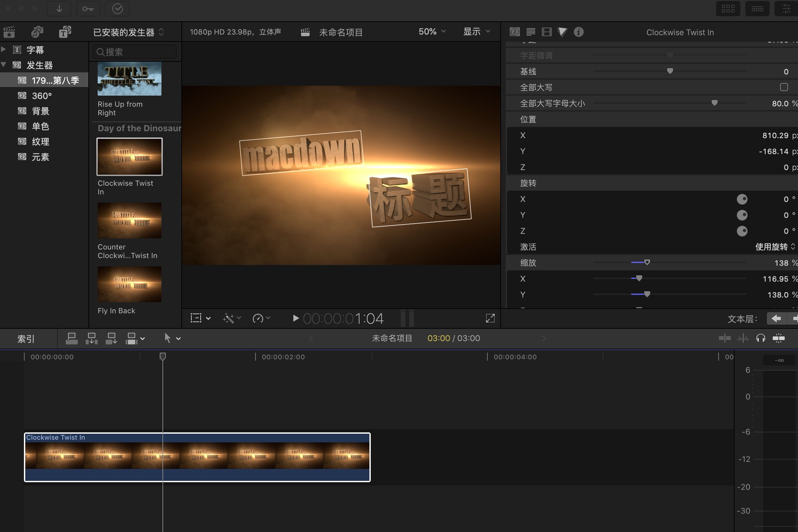Enter full screen viewer mode
The height and width of the screenshot is (532, 798).
490,318
